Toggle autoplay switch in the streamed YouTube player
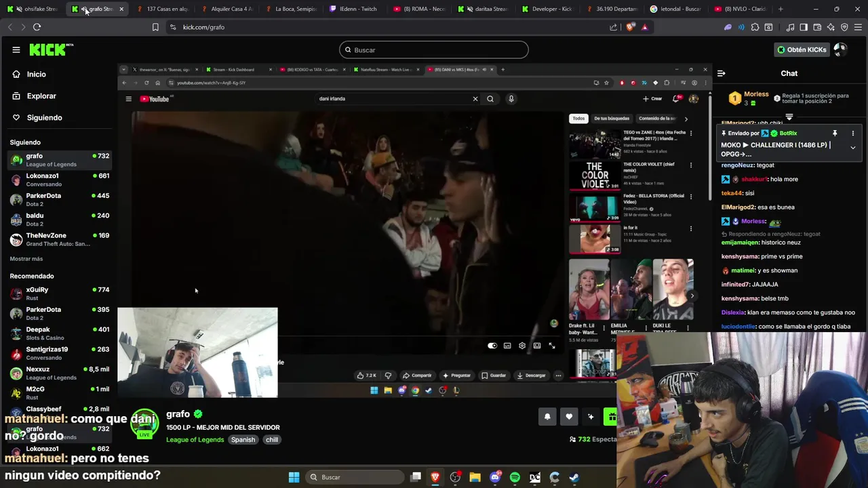868x488 pixels. (x=492, y=346)
